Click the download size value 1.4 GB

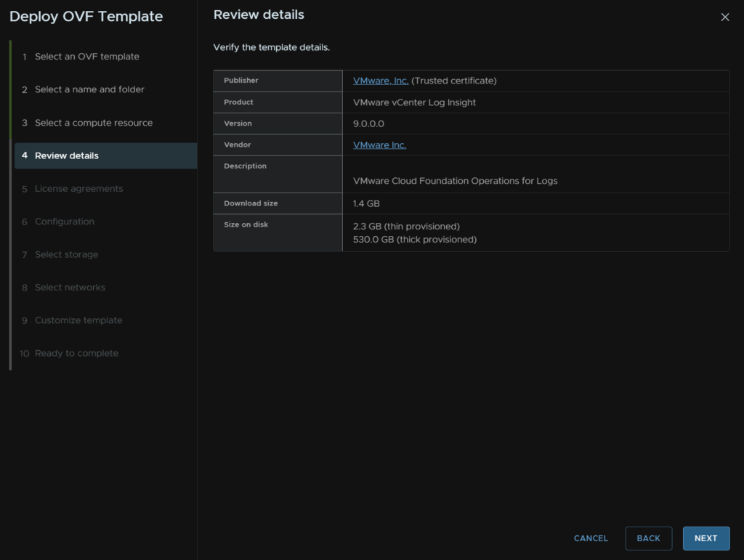(366, 203)
